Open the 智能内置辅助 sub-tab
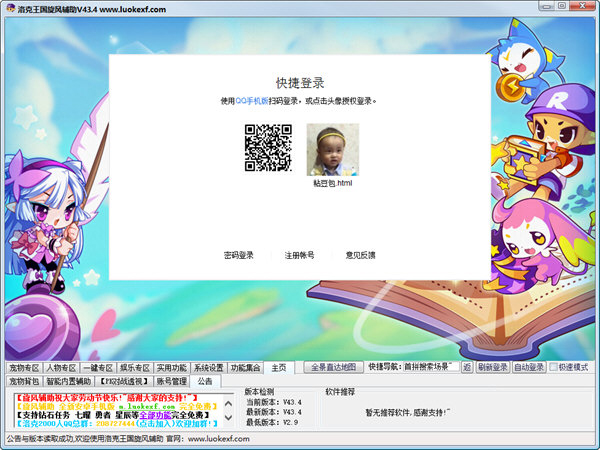Image resolution: width=600 pixels, height=450 pixels. click(x=68, y=381)
